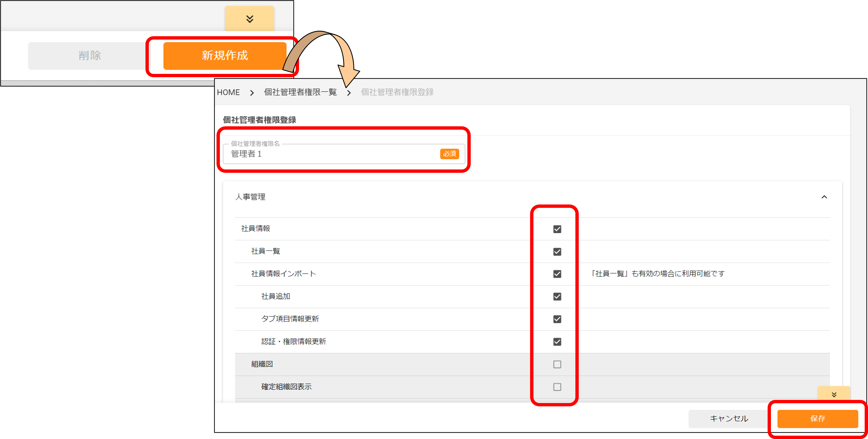The height and width of the screenshot is (439, 868).
Task: Uncheck the 社員一覧 checkbox
Action: click(x=557, y=252)
